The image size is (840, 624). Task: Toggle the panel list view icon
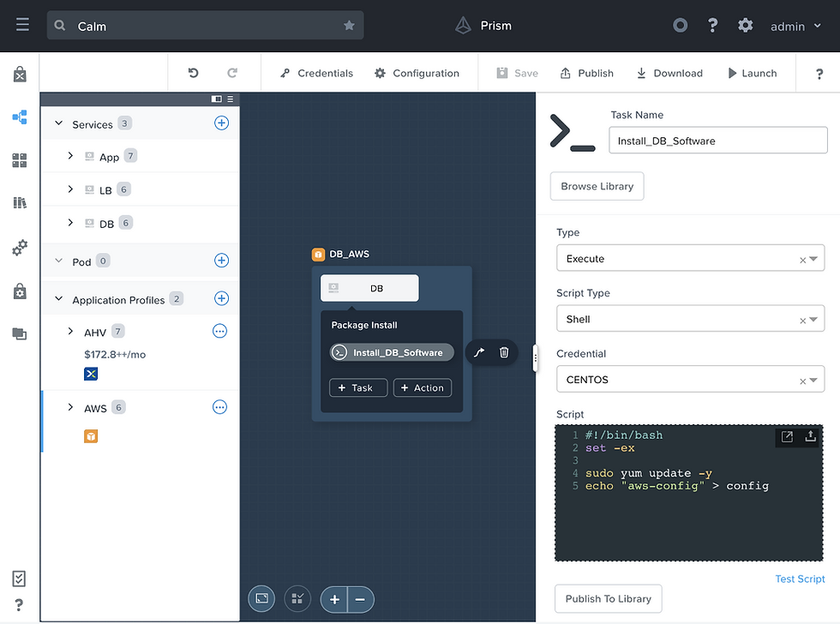pos(231,99)
